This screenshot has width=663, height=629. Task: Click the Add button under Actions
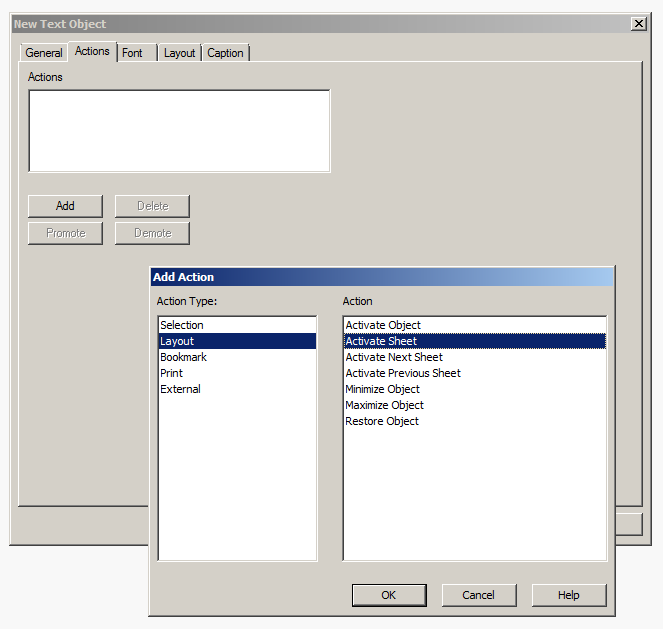tap(65, 206)
